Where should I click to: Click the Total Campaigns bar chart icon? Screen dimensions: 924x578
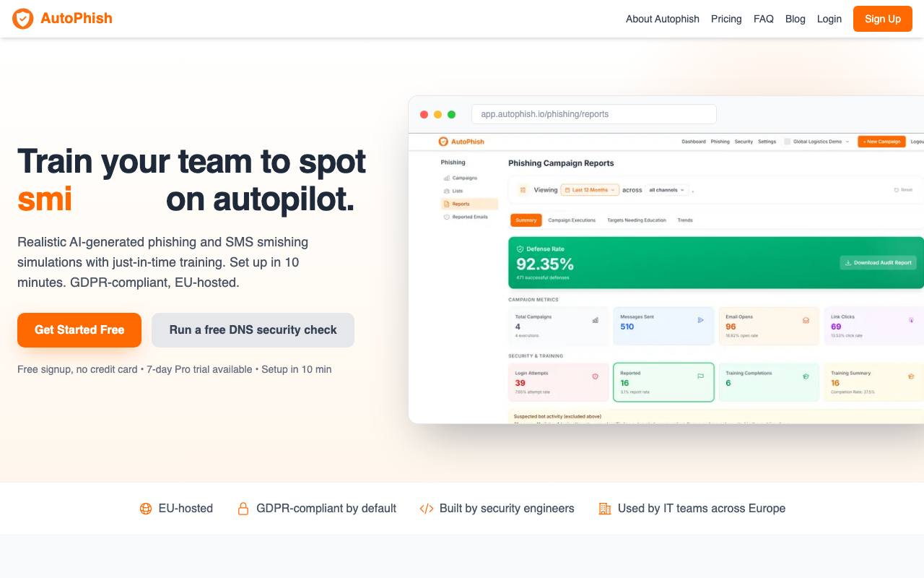(596, 320)
